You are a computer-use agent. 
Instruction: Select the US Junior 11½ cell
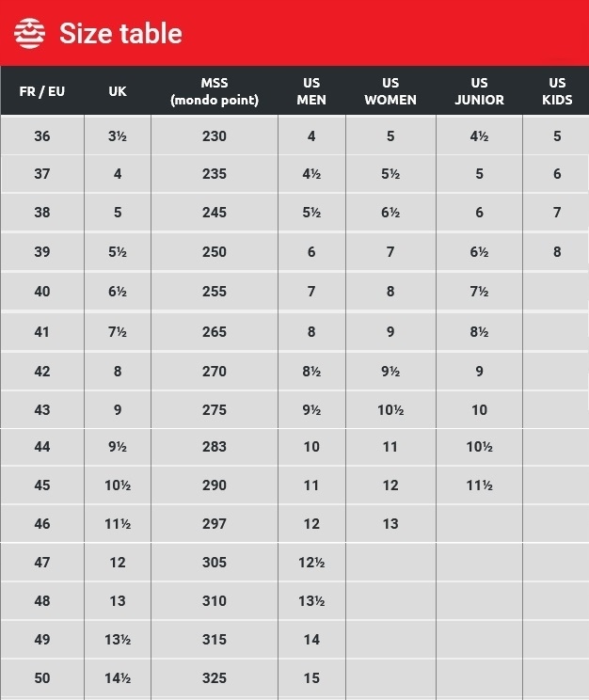click(479, 485)
